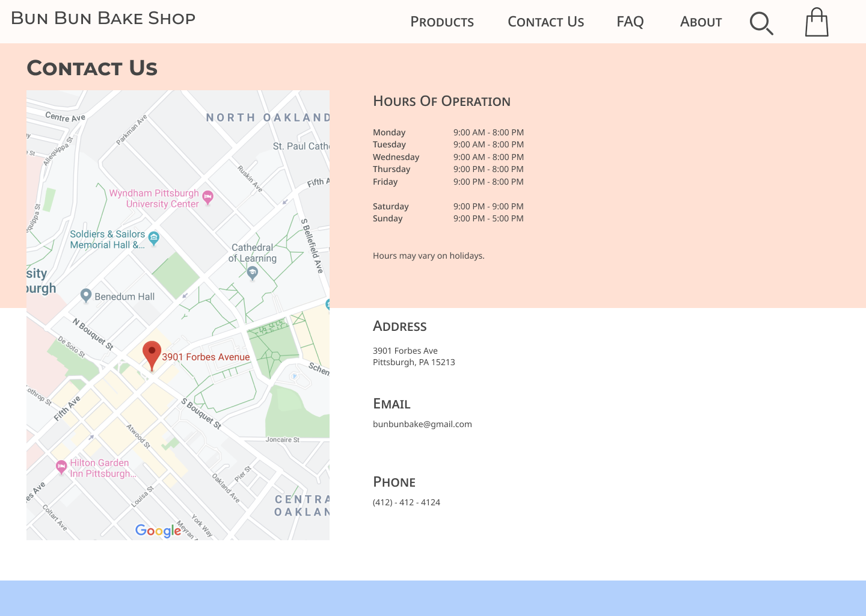The height and width of the screenshot is (616, 866).
Task: Click the Thursday hours row label
Action: [x=392, y=169]
